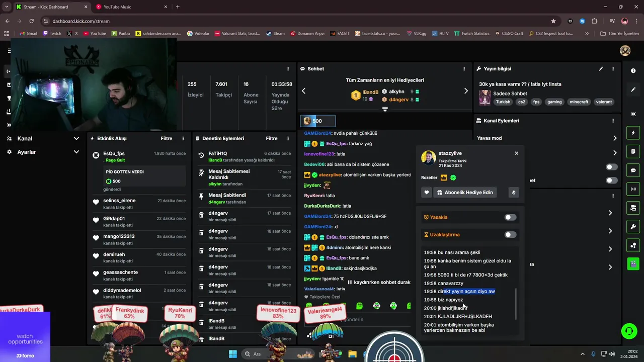This screenshot has width=644, height=362.
Task: Click the chat bubble widget icon
Action: 633,170
